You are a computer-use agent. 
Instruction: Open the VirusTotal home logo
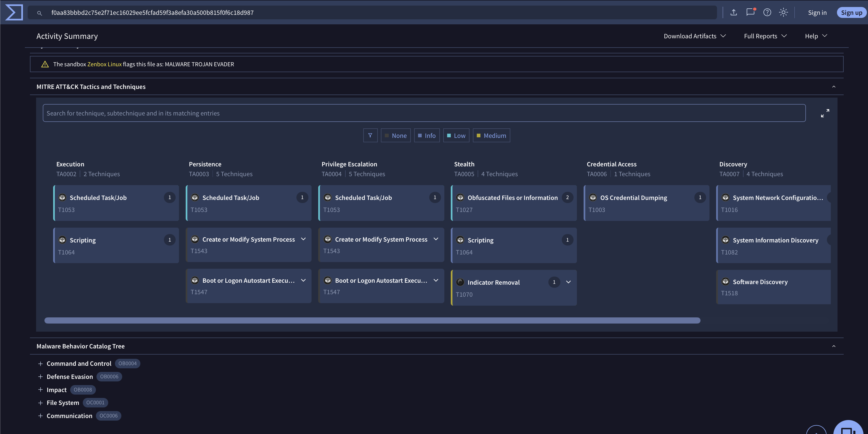14,13
